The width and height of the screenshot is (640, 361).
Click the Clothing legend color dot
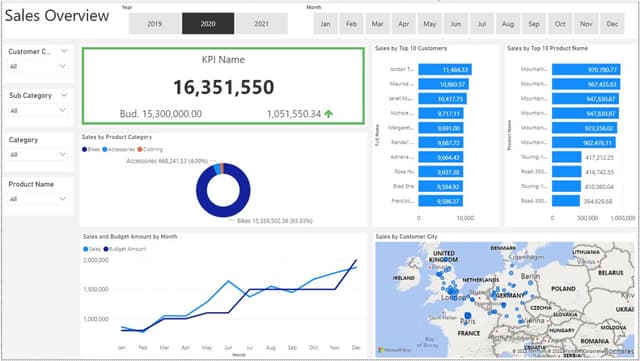[x=140, y=149]
